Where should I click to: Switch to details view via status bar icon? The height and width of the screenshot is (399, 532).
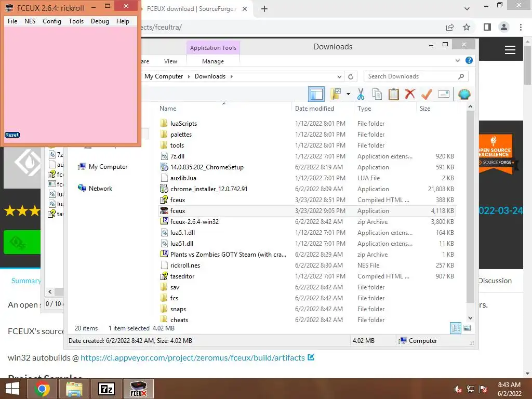(x=456, y=328)
